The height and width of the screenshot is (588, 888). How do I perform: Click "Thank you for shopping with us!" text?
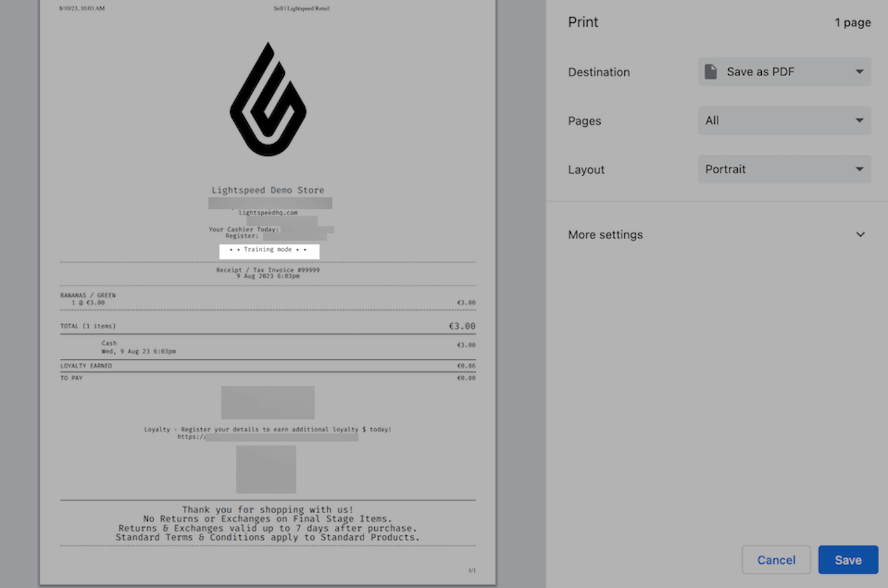click(x=268, y=509)
